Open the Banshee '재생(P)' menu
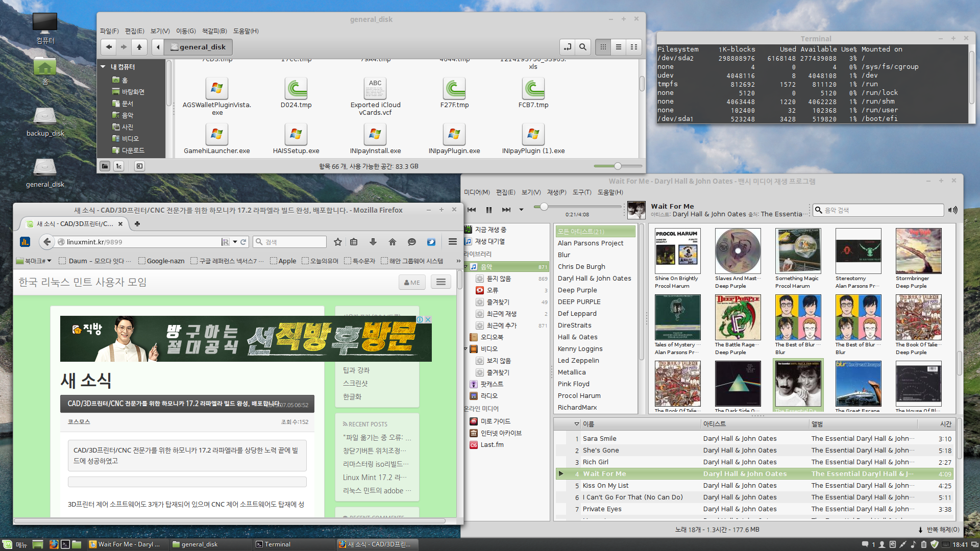980x551 pixels. coord(556,192)
